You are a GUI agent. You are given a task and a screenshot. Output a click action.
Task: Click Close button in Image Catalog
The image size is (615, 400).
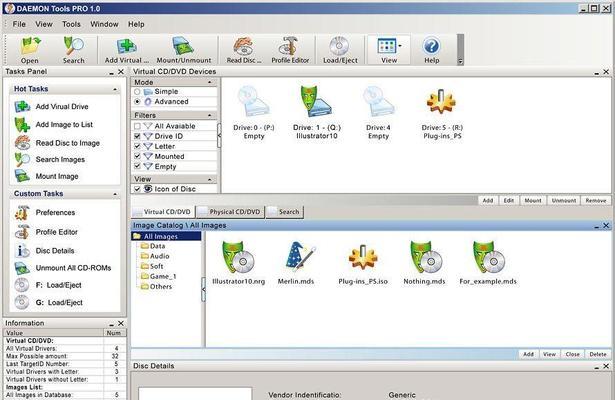[x=573, y=354]
